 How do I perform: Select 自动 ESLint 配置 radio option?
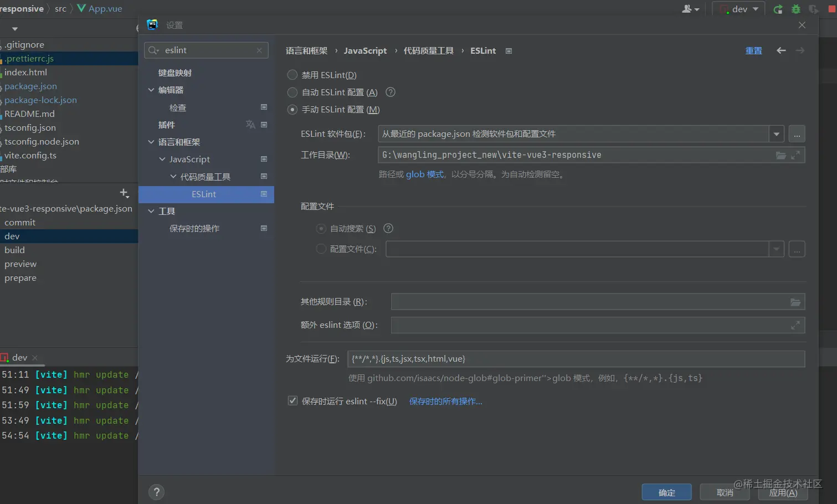pyautogui.click(x=292, y=92)
